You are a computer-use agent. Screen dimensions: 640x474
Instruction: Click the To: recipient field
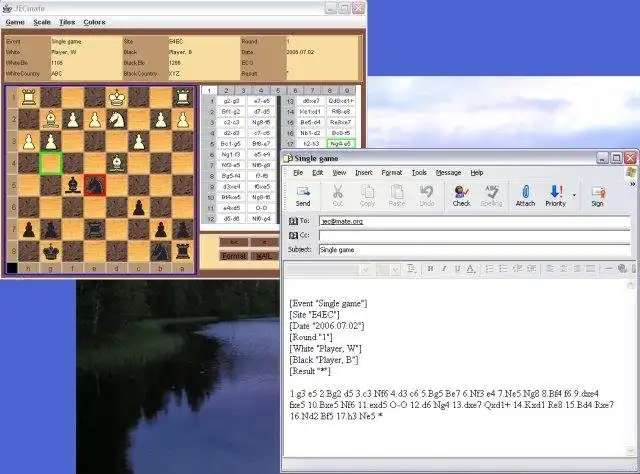[x=474, y=221]
